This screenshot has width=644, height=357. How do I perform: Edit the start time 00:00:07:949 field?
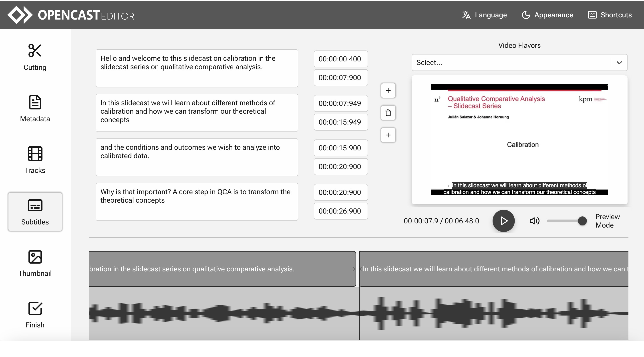click(x=340, y=103)
